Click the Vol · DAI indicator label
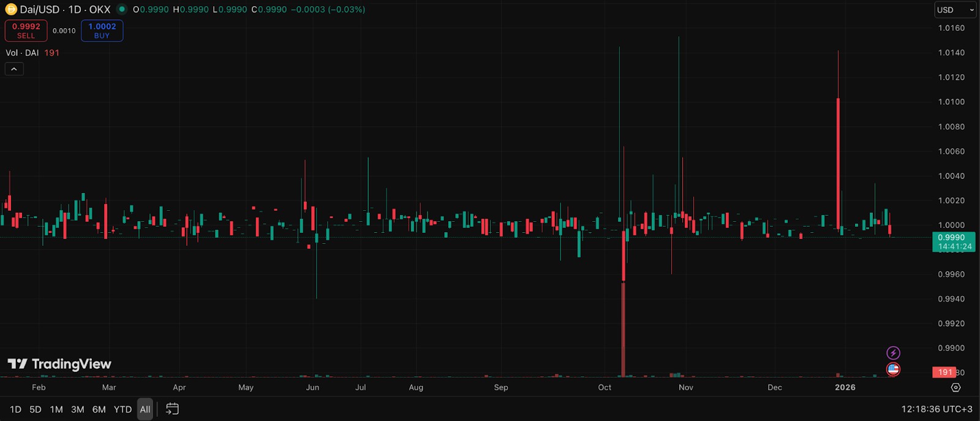The width and height of the screenshot is (980, 421). coord(22,53)
